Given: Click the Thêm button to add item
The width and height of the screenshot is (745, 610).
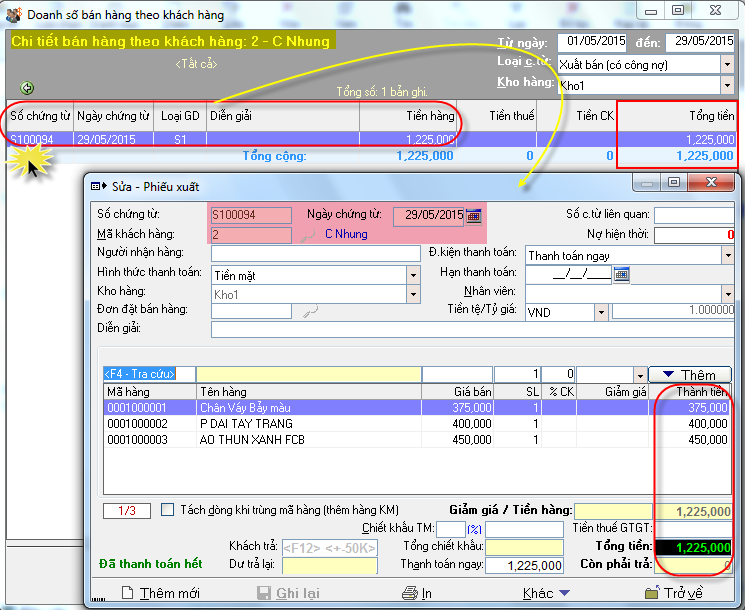Looking at the screenshot, I should (689, 374).
